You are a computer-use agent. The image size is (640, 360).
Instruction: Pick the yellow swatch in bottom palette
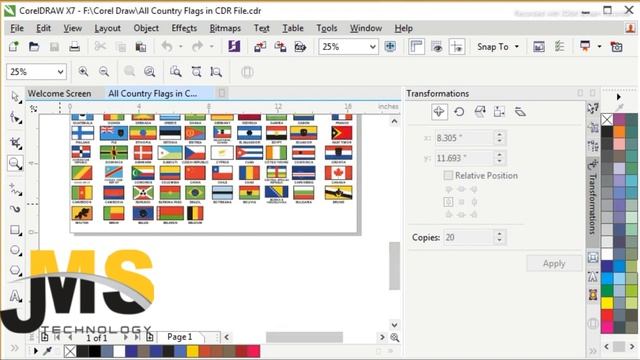[192, 351]
